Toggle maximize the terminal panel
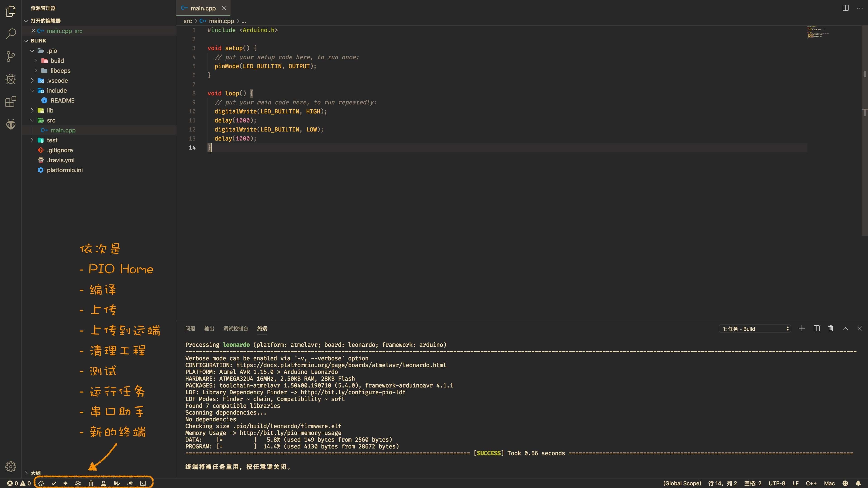Screen dimensions: 868x488 pyautogui.click(x=845, y=328)
